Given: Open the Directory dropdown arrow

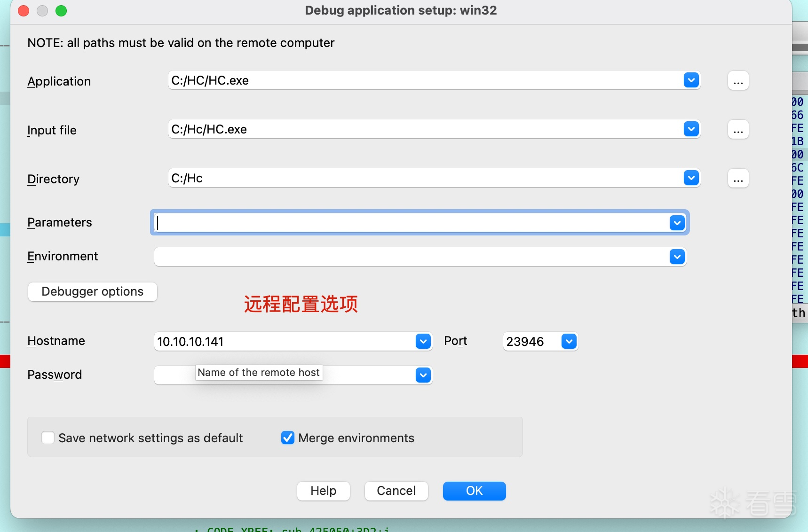Looking at the screenshot, I should (x=691, y=178).
